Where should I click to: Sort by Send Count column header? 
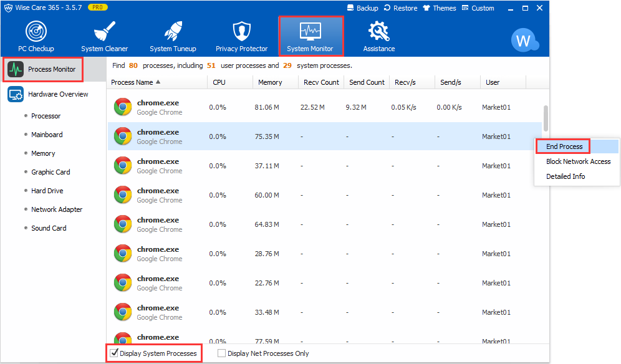[x=367, y=82]
